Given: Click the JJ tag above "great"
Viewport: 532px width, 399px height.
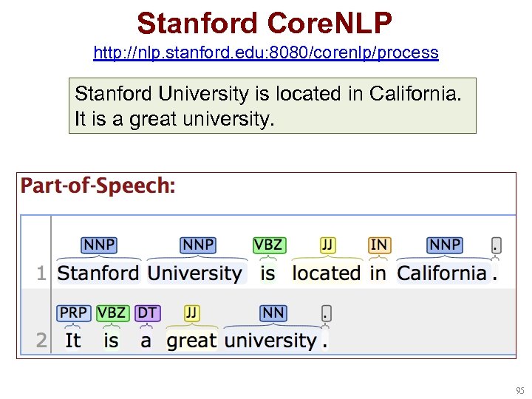Looking at the screenshot, I should coord(192,313).
